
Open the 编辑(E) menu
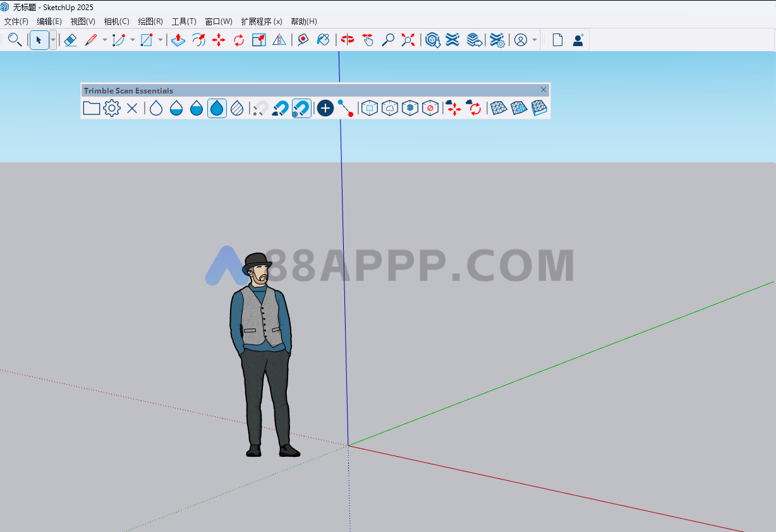coord(49,21)
